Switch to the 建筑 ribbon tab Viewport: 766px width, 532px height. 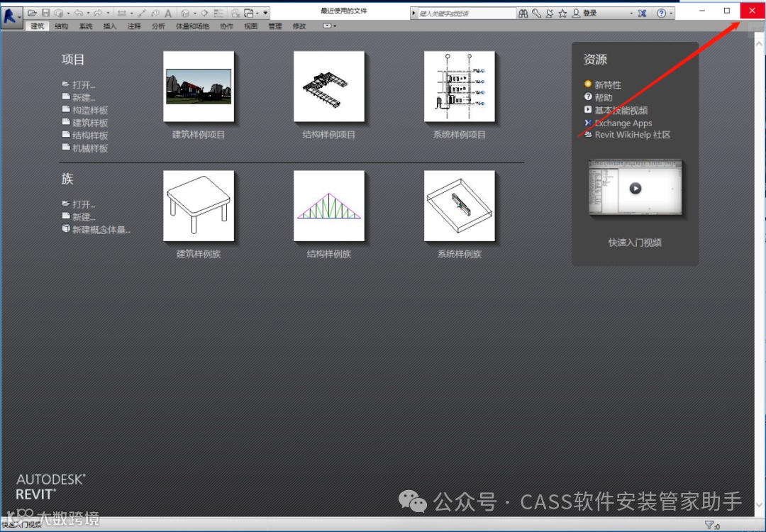point(38,26)
